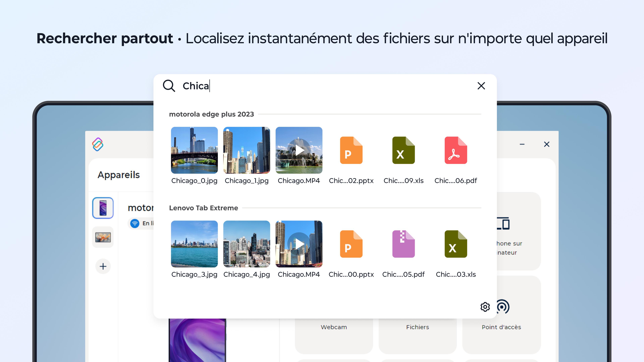Open the Chic....03.xls file icon
The height and width of the screenshot is (362, 644).
(x=455, y=244)
